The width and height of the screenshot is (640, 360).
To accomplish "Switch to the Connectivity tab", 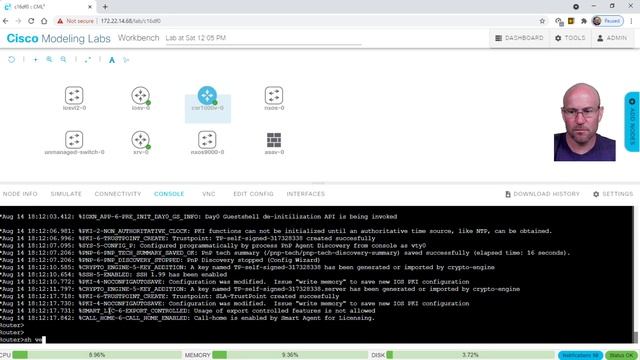I will click(118, 194).
